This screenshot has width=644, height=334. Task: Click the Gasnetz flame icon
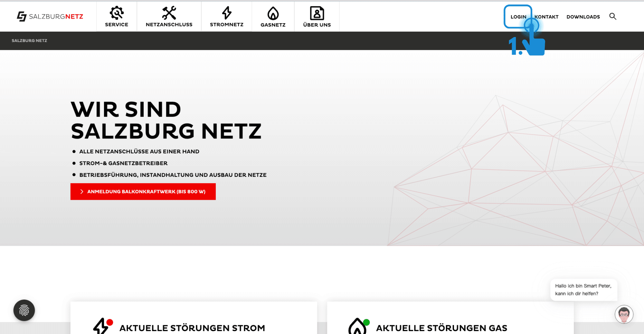(273, 13)
